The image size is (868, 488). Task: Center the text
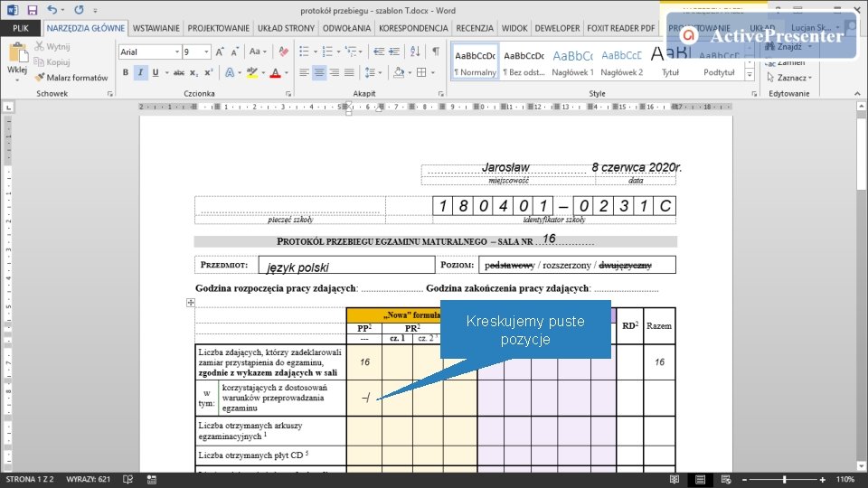[319, 72]
